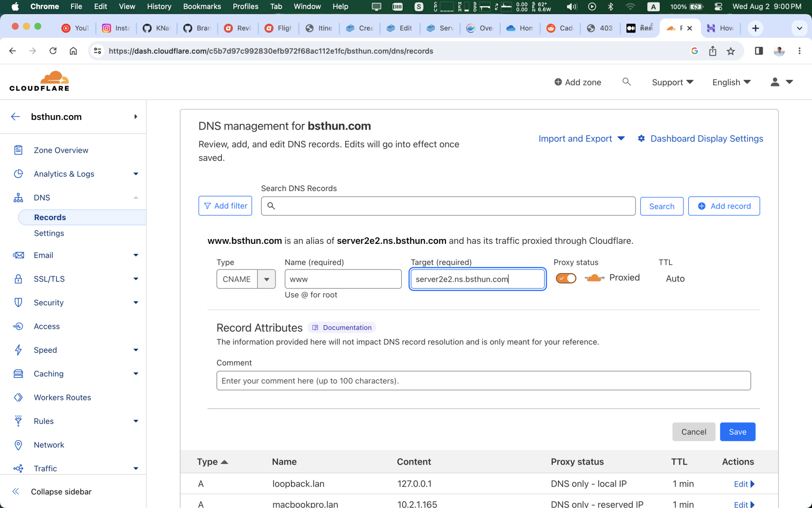
Task: Open the bsthun.com zone switcher arrow
Action: coord(135,117)
